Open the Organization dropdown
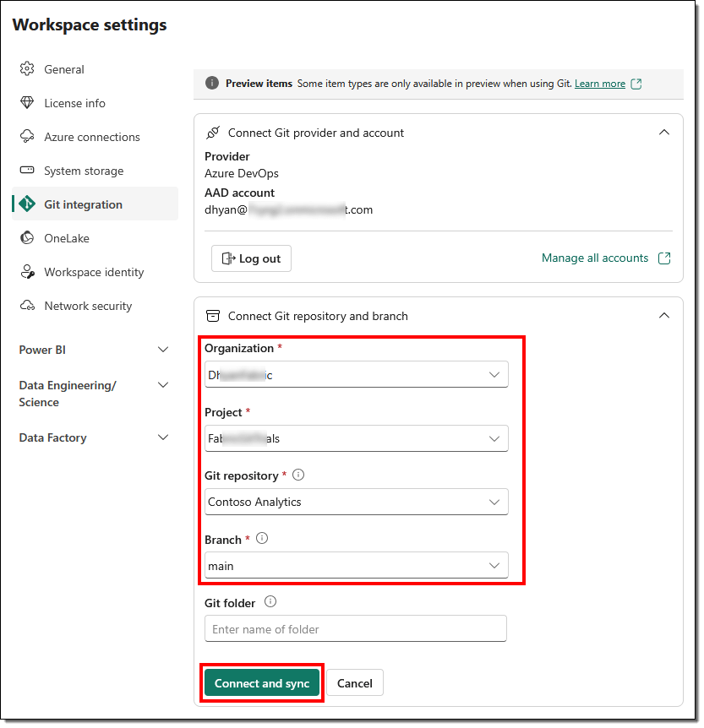This screenshot has width=704, height=728. tap(356, 375)
